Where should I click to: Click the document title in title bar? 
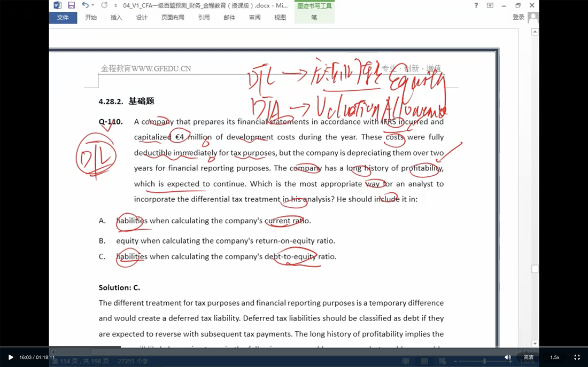[x=205, y=6]
